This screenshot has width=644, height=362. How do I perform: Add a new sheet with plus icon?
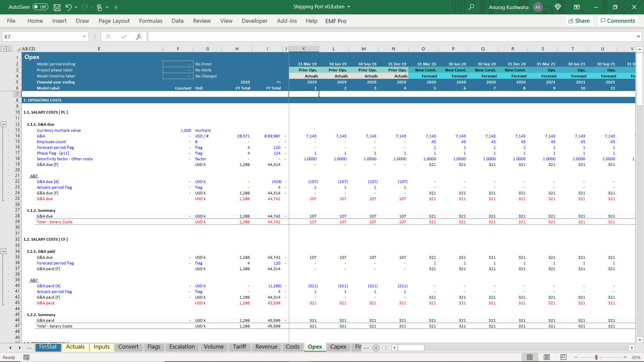click(376, 348)
